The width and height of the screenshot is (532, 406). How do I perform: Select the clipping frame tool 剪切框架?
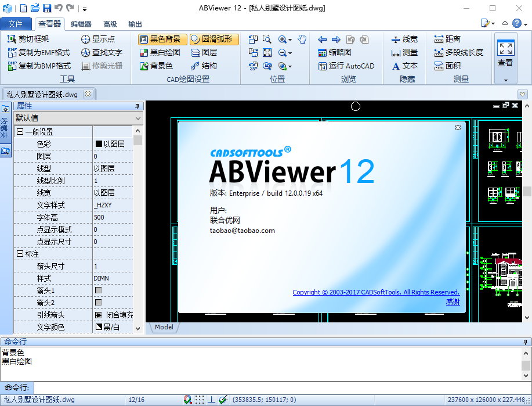tap(28, 39)
